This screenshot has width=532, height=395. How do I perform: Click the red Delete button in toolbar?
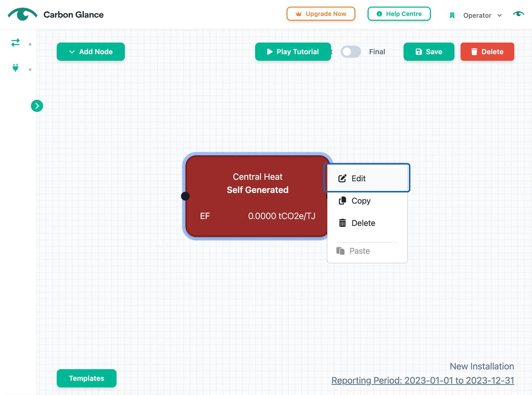point(487,52)
